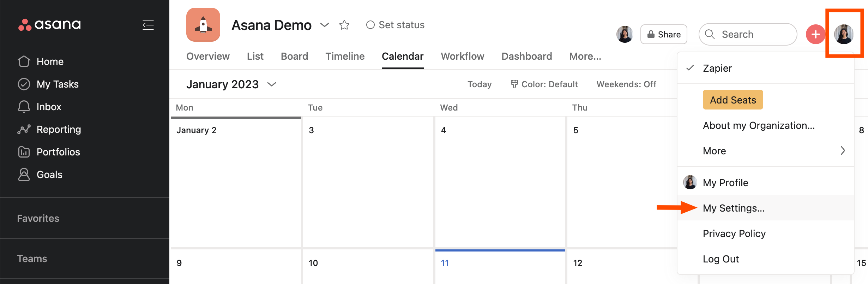Click the Inbox bell icon
Image resolution: width=868 pixels, height=284 pixels.
pyautogui.click(x=24, y=106)
